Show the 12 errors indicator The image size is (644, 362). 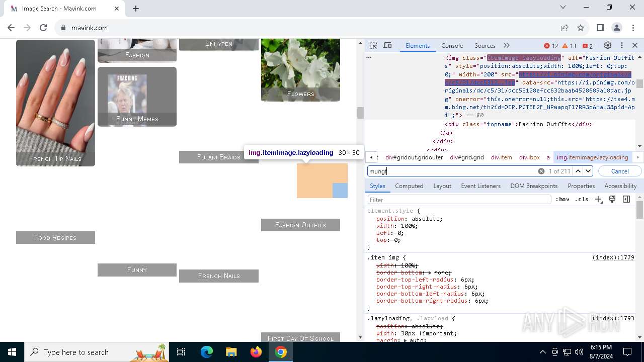pyautogui.click(x=551, y=46)
